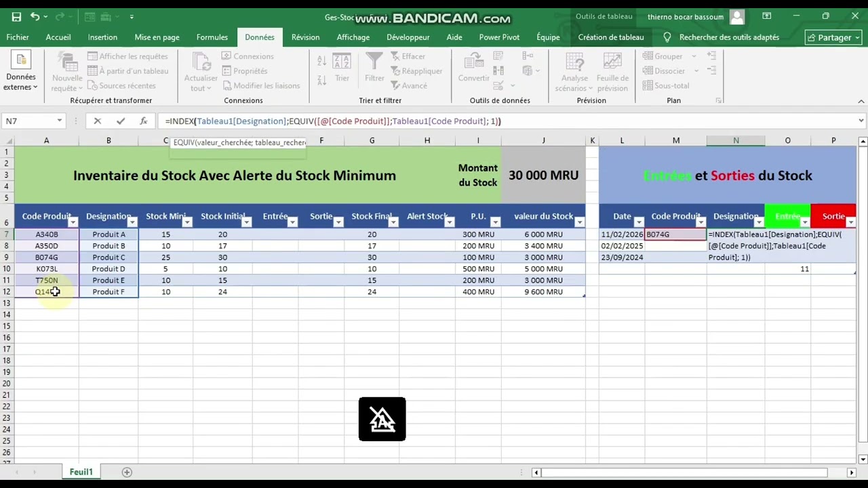Open the Power Pivot tab

pos(499,37)
